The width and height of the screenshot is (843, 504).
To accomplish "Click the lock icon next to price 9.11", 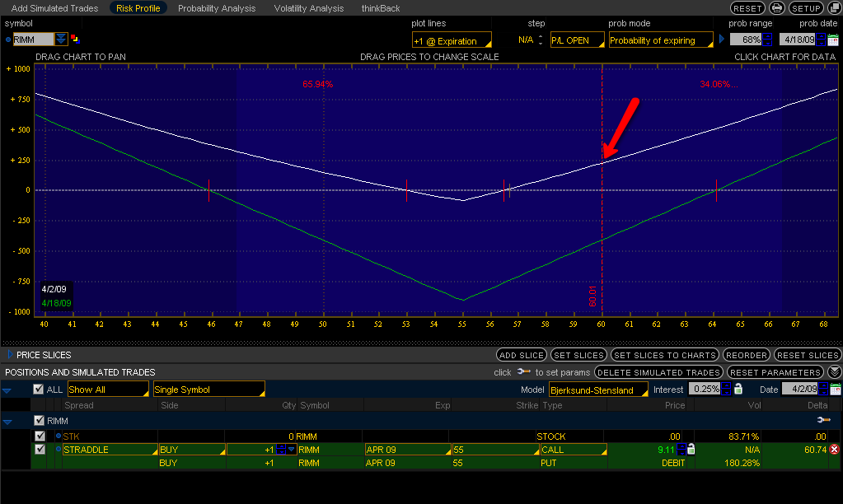I will 691,449.
